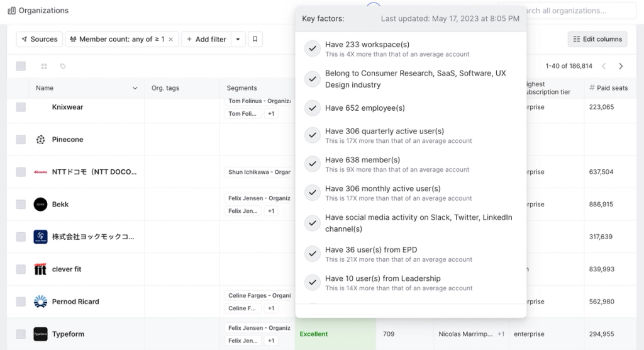
Task: Click checkmark beside 10 user(s) from Leadership
Action: (x=313, y=283)
